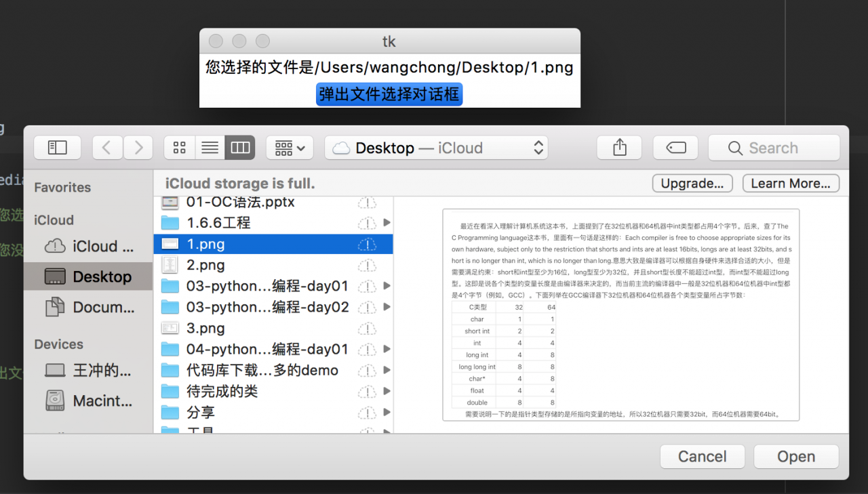Select iCloud Drive in the sidebar
Screen dimensions: 868x494
[x=88, y=246]
